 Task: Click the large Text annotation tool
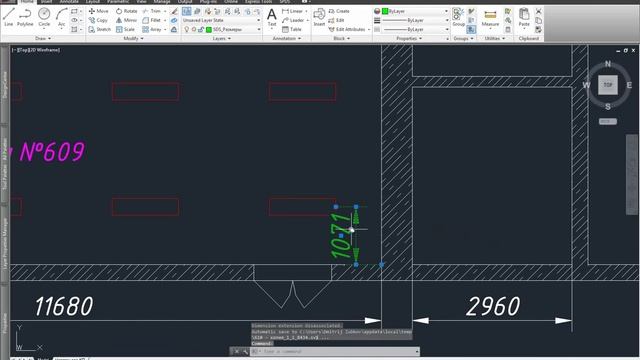[271, 18]
